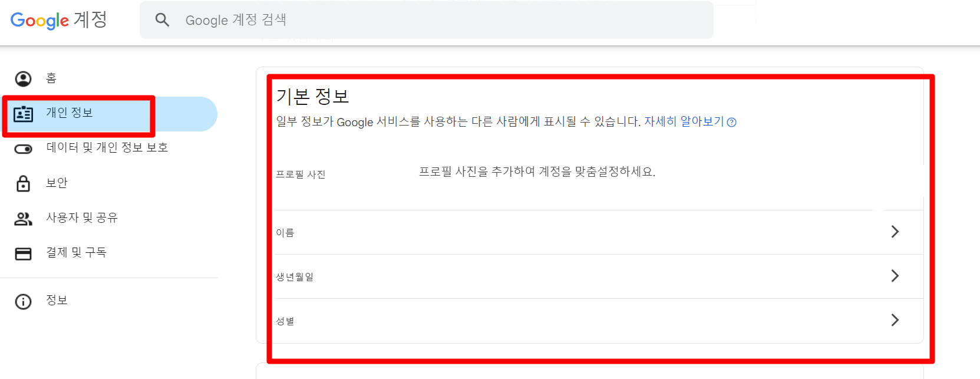Open the 정보 menu item
980x379 pixels.
pos(109,301)
